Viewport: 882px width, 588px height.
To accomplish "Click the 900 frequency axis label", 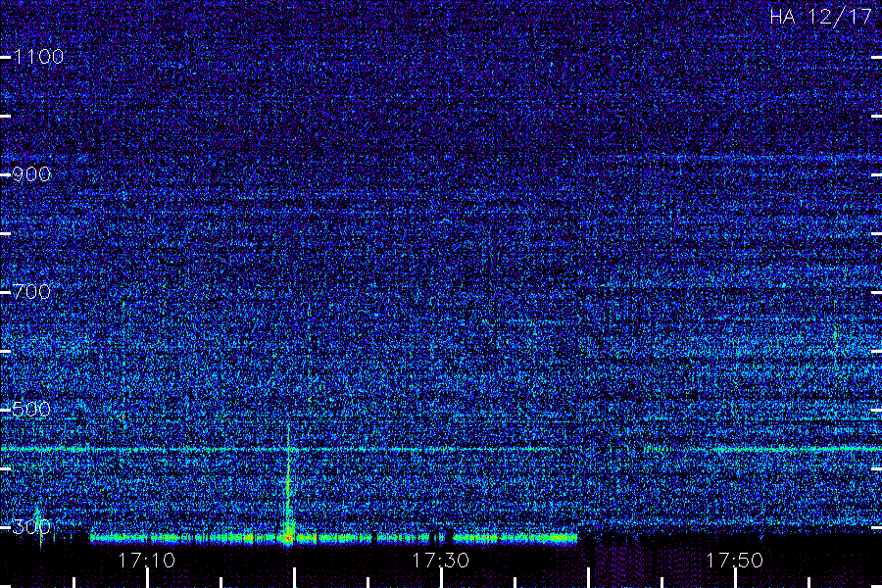I will pyautogui.click(x=31, y=174).
